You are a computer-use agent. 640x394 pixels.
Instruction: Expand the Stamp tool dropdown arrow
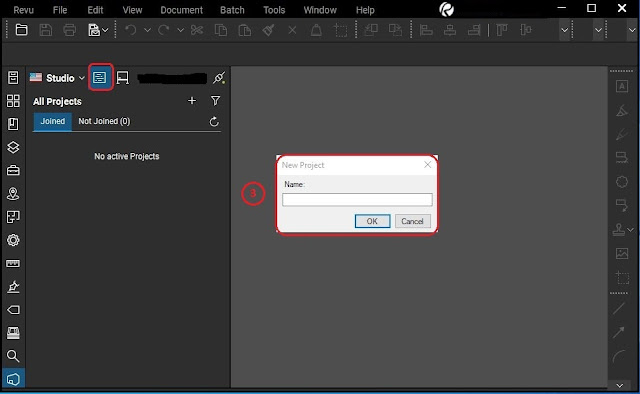click(x=631, y=230)
